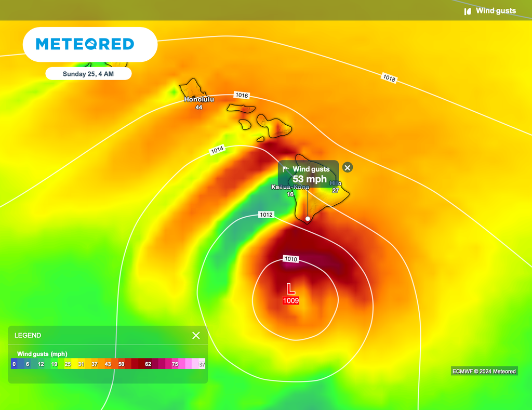Image resolution: width=532 pixels, height=410 pixels.
Task: Pick the 25 mph color in the legend
Action: tap(68, 364)
